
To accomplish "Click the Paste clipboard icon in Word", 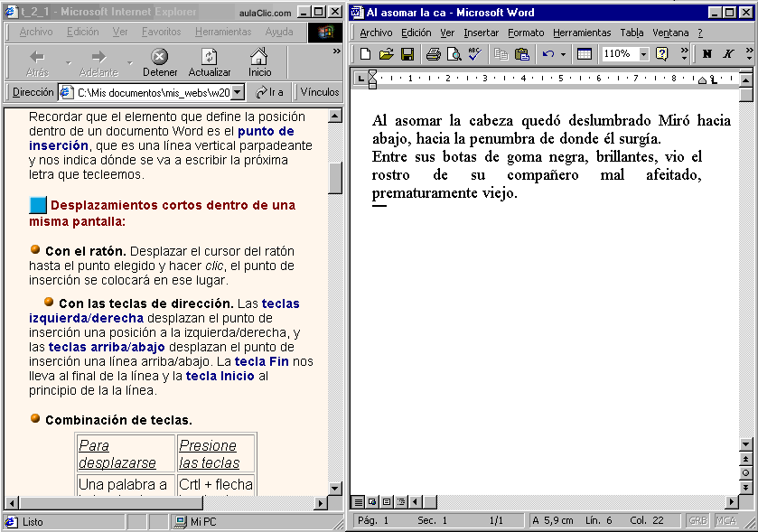I will (x=522, y=53).
